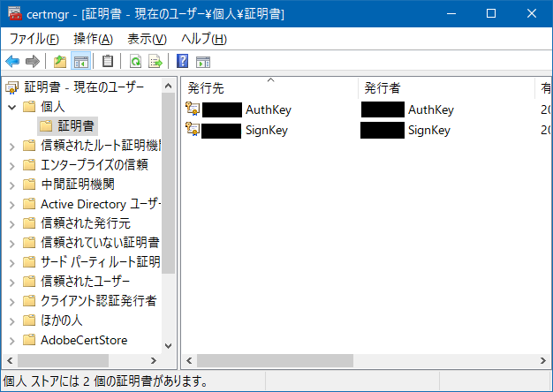Viewport: 553px width, 392px height.
Task: Sort by 発行先 column header
Action: tap(269, 87)
